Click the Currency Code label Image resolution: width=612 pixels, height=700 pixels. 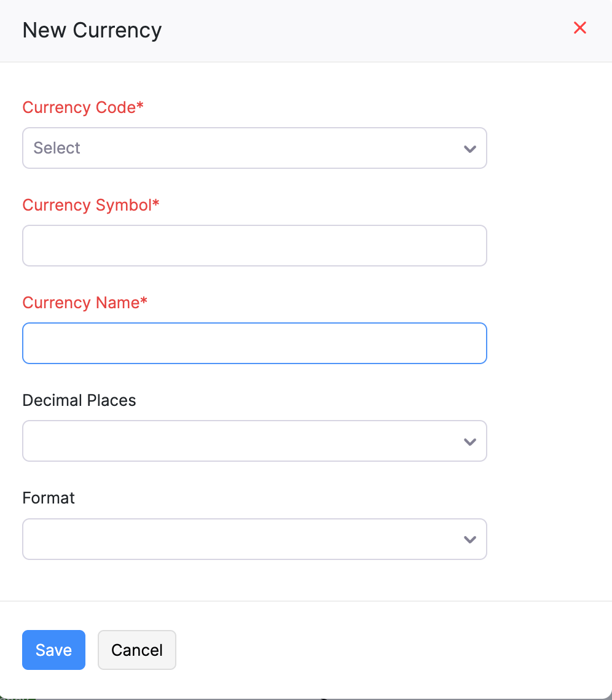tap(79, 107)
